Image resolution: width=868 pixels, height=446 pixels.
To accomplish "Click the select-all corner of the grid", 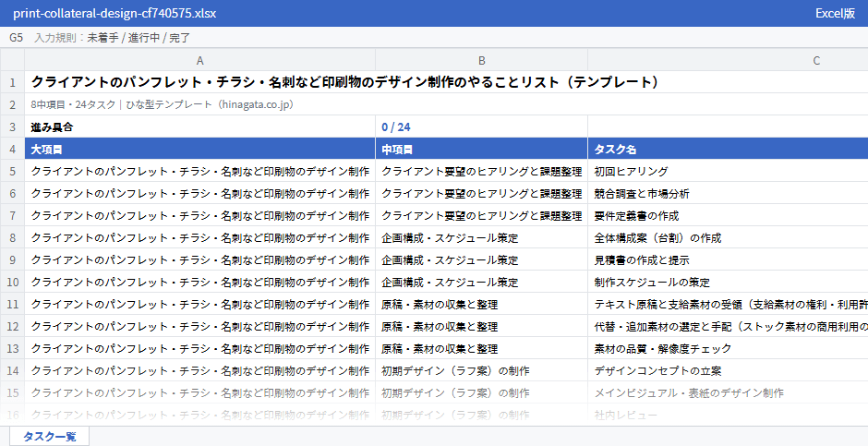I will coord(12,60).
